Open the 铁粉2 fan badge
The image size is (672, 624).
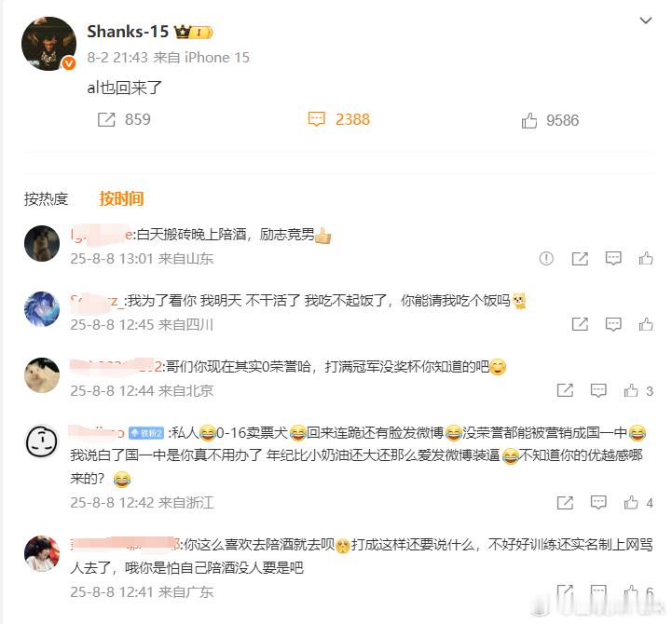tap(146, 433)
